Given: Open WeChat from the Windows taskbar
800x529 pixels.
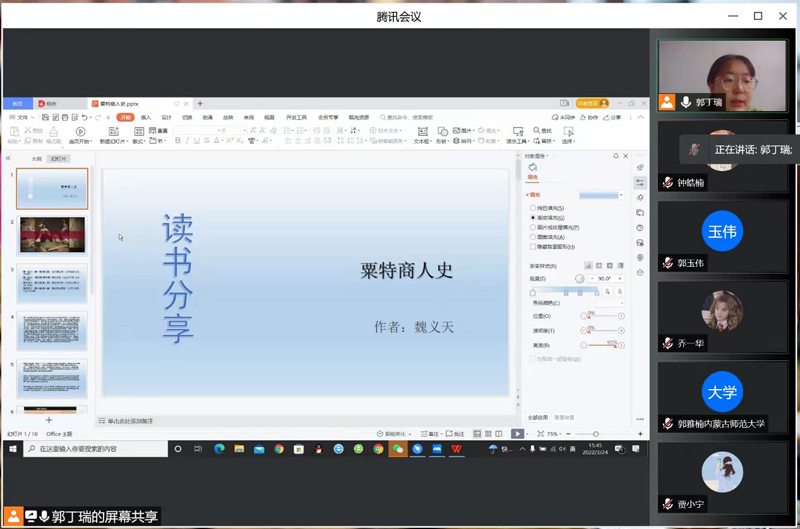Looking at the screenshot, I should tap(398, 450).
